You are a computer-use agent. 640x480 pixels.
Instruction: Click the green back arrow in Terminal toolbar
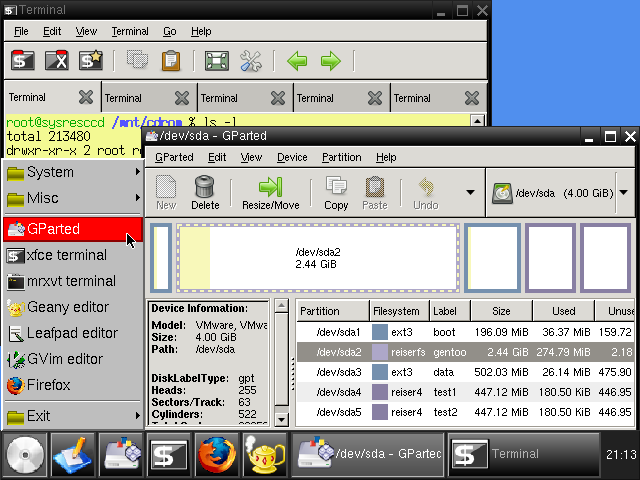[297, 61]
